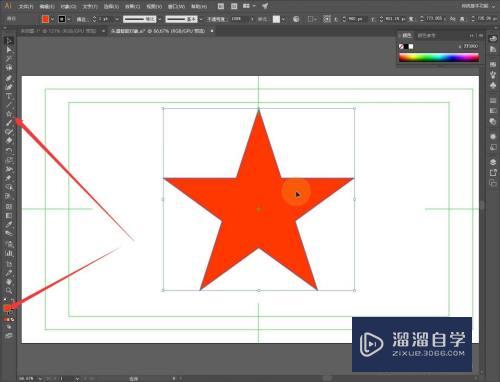Pick a color from the spectrum bar
This screenshot has height=382, width=500.
439,58
